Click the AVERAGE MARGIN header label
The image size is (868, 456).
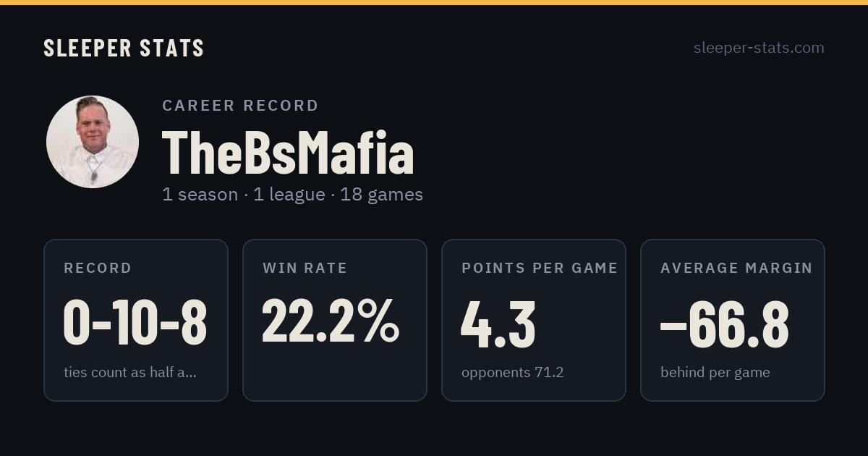(736, 268)
